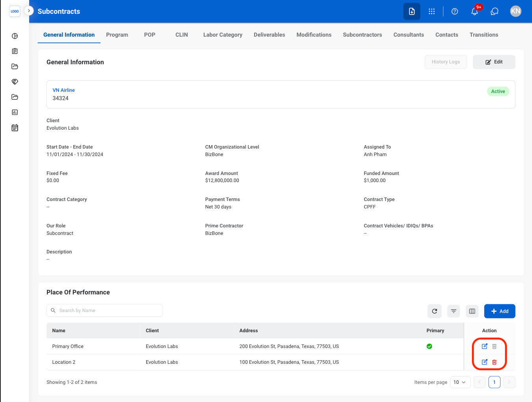
Task: Click the app logo
Action: coord(15,11)
